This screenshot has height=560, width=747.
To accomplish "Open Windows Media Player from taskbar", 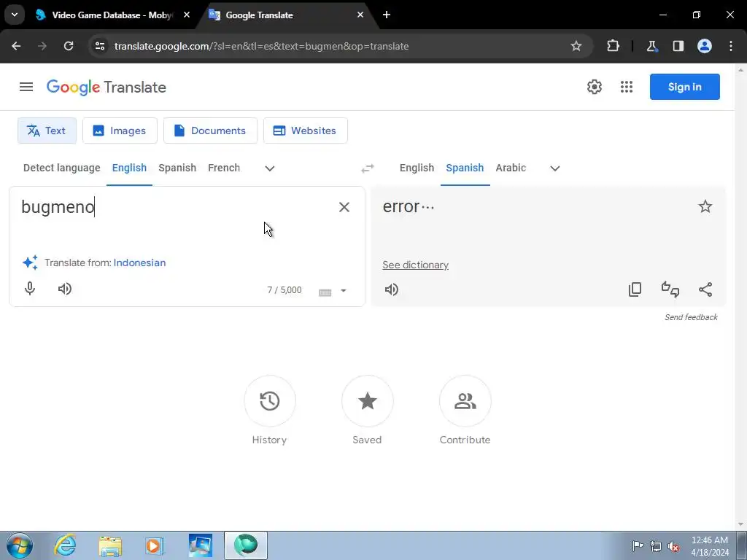I will click(154, 545).
